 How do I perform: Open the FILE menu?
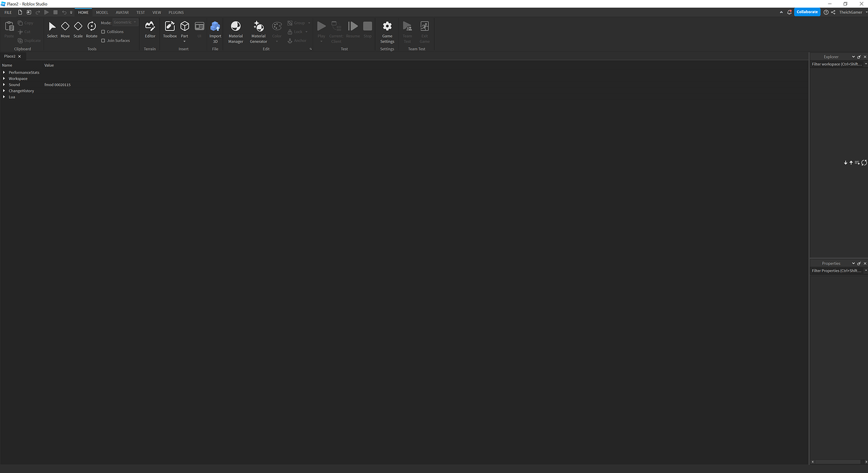(8, 13)
